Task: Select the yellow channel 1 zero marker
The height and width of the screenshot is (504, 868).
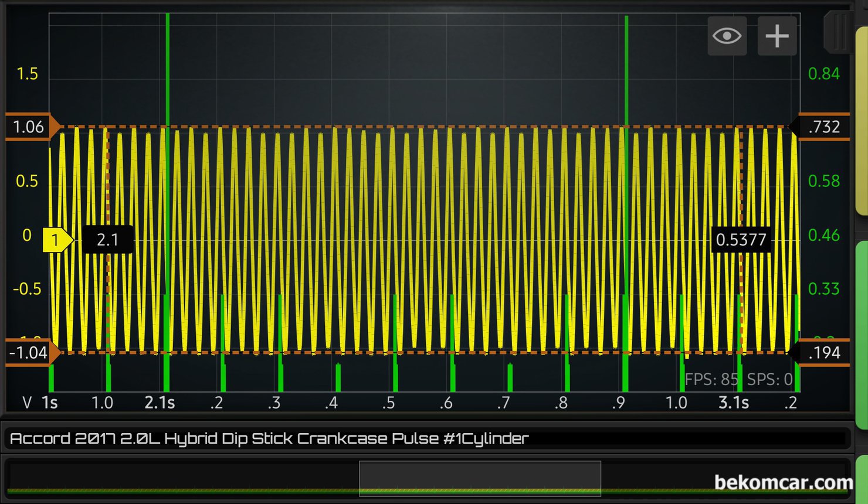Action: coord(56,240)
